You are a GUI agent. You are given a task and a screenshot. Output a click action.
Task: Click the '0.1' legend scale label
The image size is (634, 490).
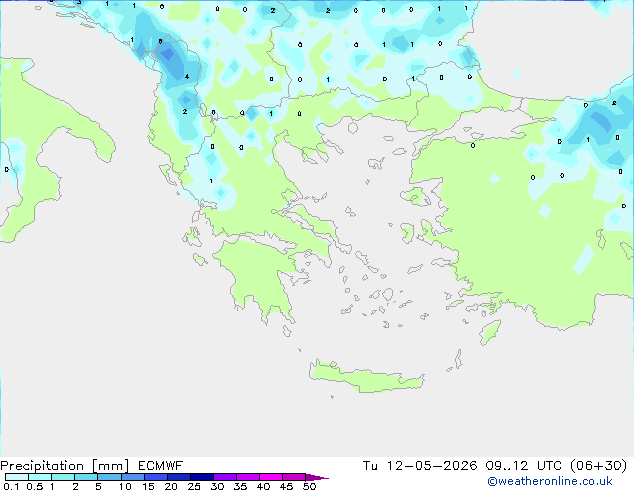[11, 486]
